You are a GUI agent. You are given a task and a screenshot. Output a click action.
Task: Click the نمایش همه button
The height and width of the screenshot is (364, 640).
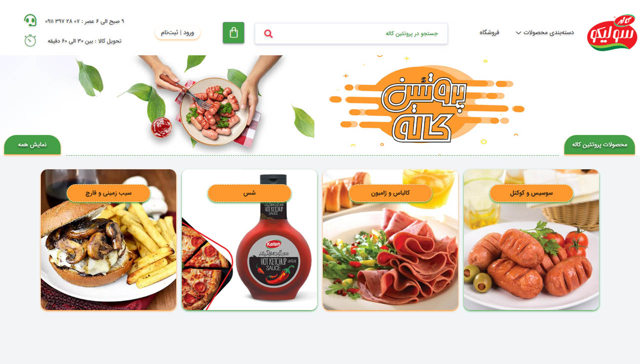click(x=32, y=145)
